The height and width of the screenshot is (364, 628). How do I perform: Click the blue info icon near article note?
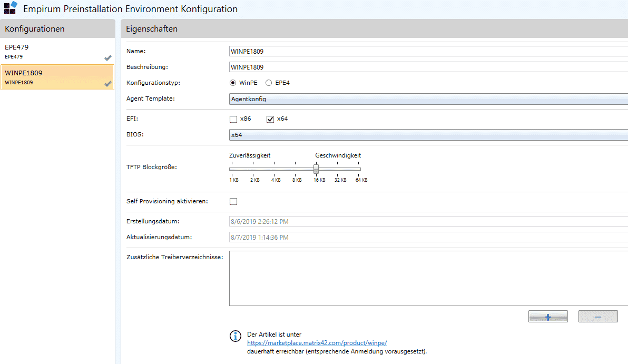click(x=235, y=336)
